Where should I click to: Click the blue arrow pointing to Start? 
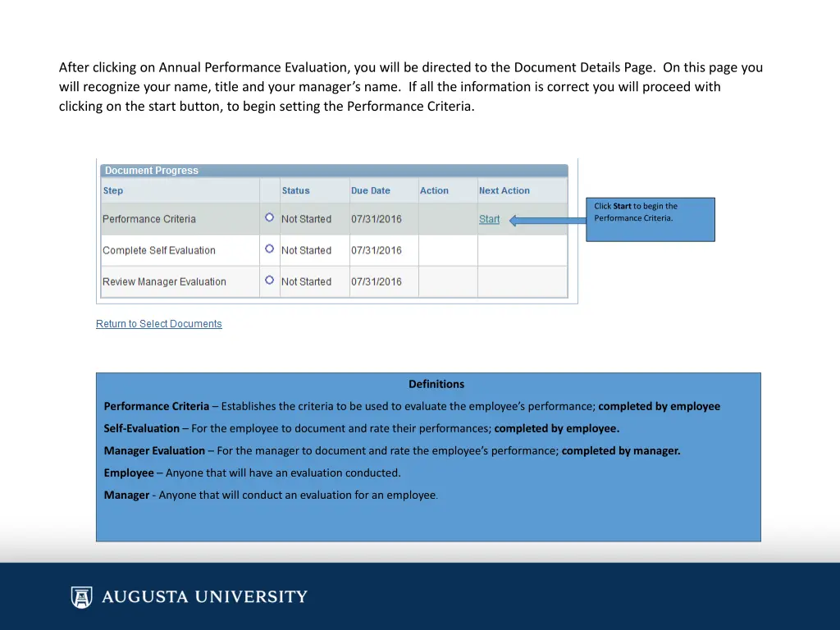pyautogui.click(x=546, y=220)
